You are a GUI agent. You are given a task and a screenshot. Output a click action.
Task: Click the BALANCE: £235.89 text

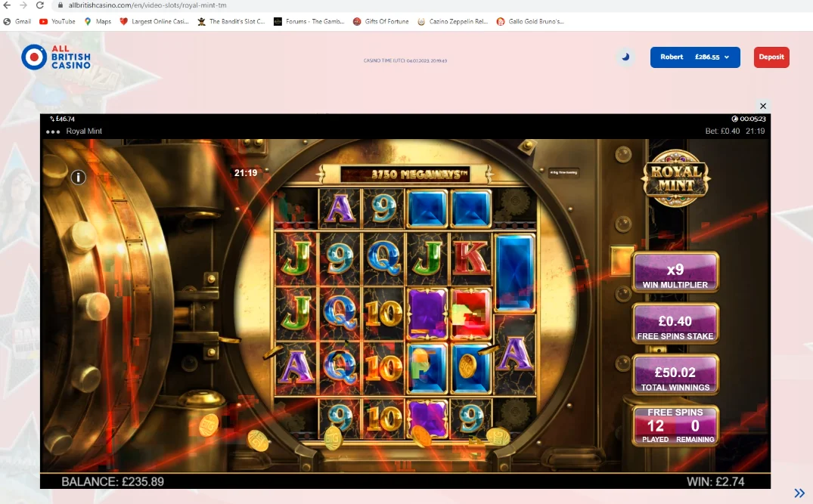pyautogui.click(x=113, y=482)
